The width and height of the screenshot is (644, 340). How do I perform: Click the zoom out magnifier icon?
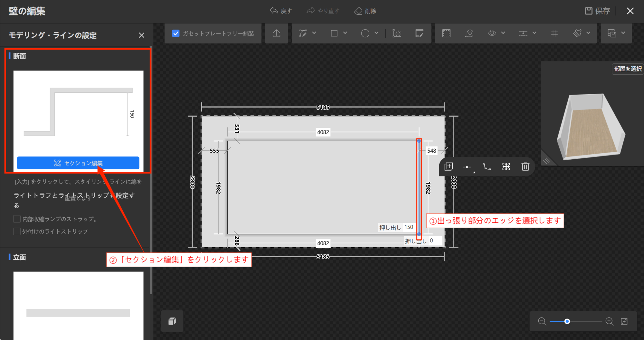(x=542, y=321)
